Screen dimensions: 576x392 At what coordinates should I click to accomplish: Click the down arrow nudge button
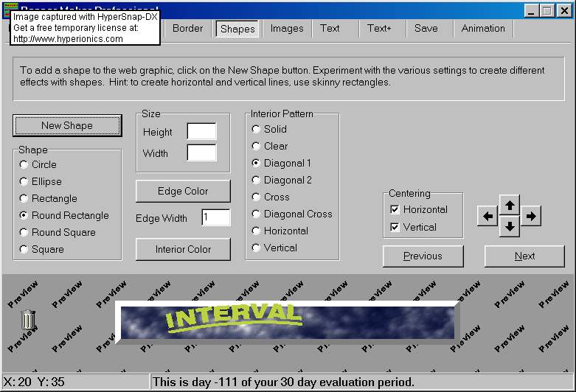coord(510,226)
